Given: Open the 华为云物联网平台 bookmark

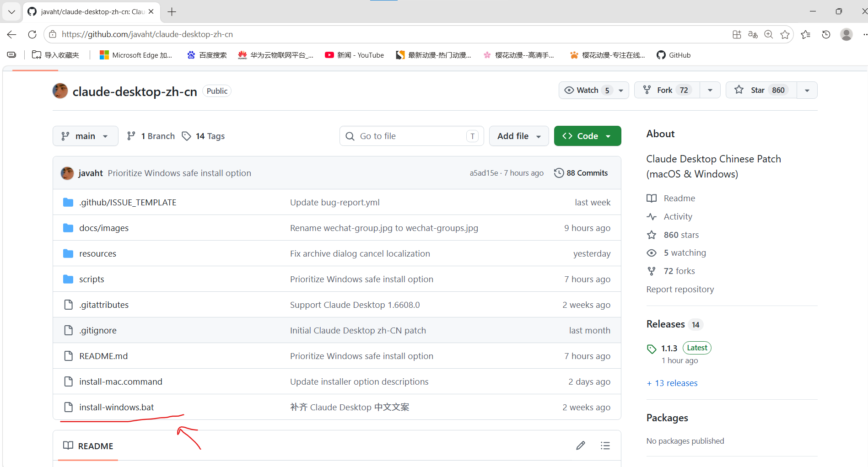Looking at the screenshot, I should click(x=275, y=55).
